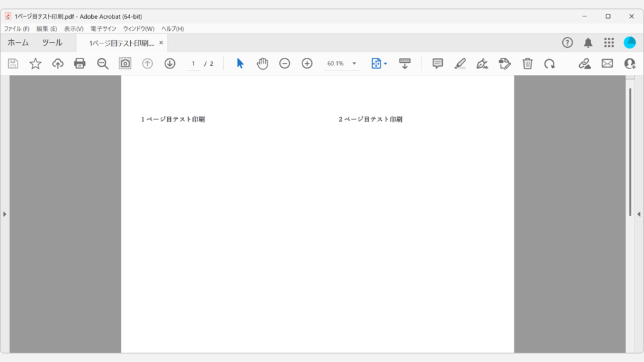
Task: Delete page with the trash icon
Action: [528, 63]
